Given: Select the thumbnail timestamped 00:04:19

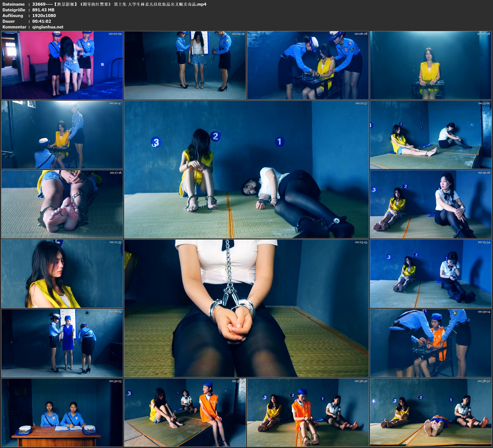Looking at the screenshot, I should [x=185, y=65].
